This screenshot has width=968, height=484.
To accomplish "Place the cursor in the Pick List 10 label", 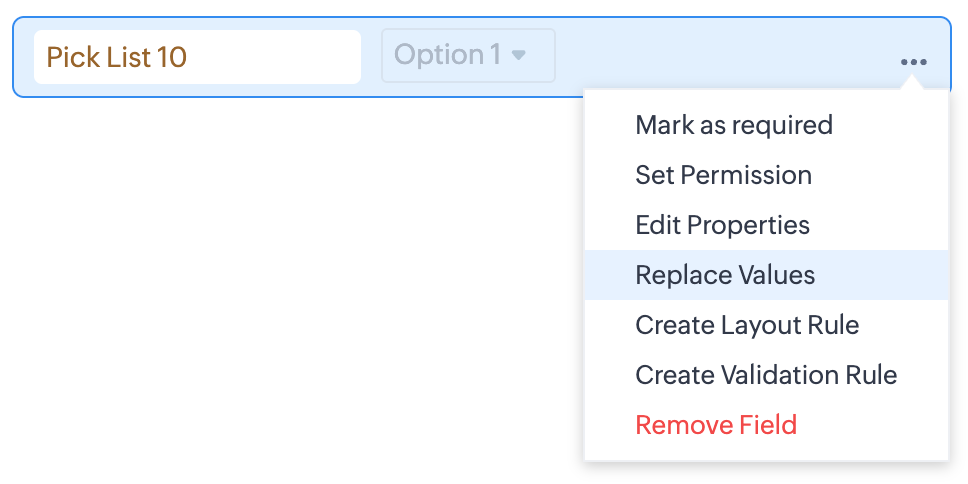I will pyautogui.click(x=197, y=57).
